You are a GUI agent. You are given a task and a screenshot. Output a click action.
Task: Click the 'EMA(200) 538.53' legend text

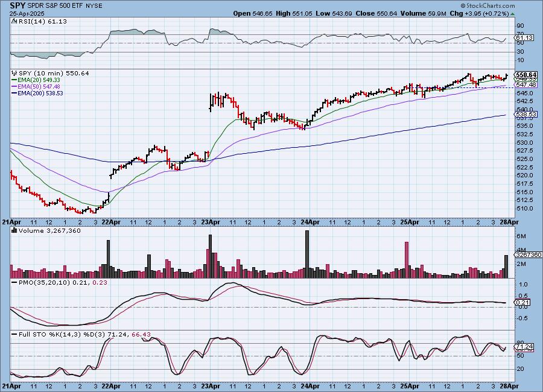40,93
